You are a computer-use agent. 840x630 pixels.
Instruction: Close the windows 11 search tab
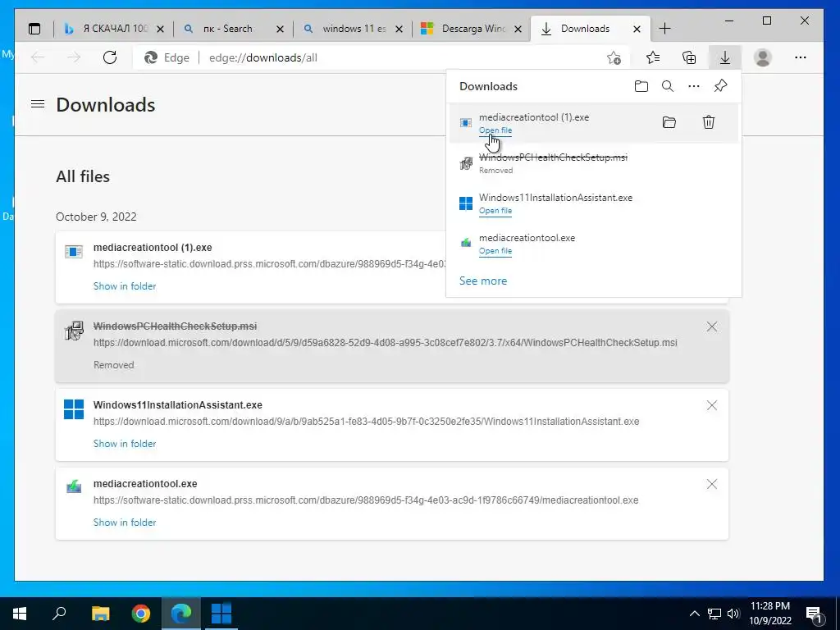click(399, 29)
